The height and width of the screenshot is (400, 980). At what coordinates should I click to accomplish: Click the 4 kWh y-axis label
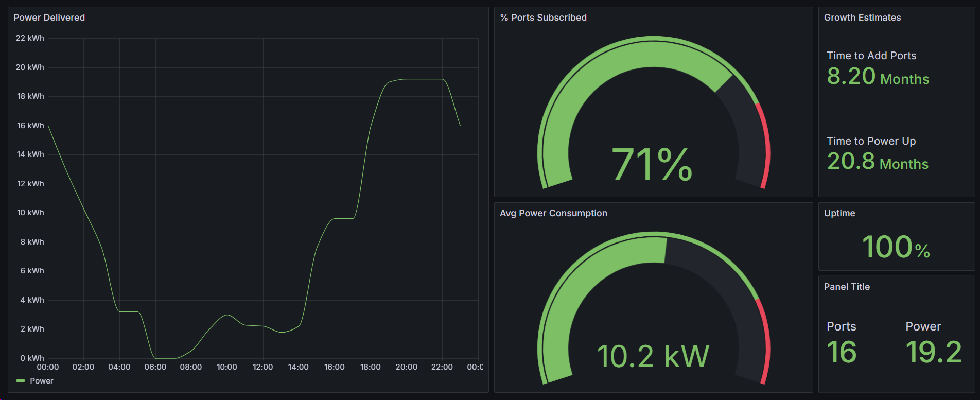coord(32,300)
